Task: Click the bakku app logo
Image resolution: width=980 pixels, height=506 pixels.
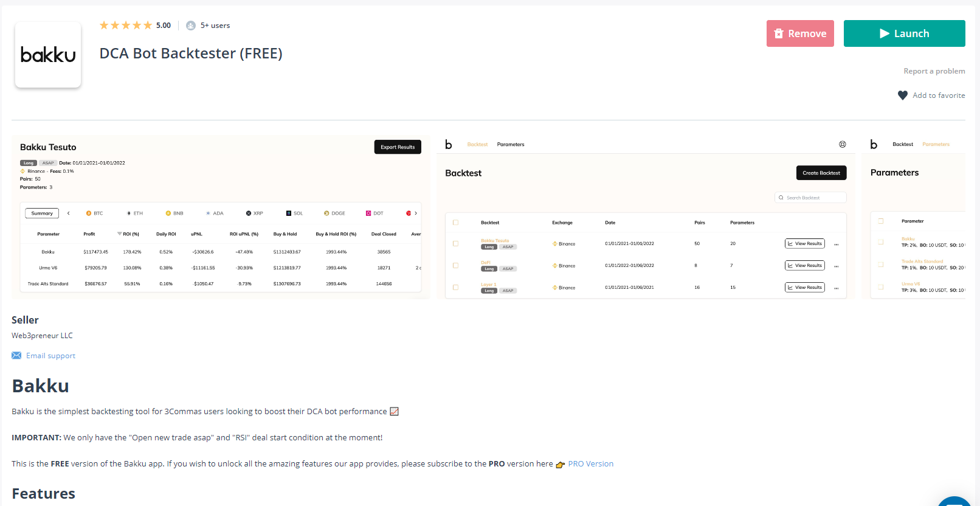Action: pyautogui.click(x=48, y=55)
